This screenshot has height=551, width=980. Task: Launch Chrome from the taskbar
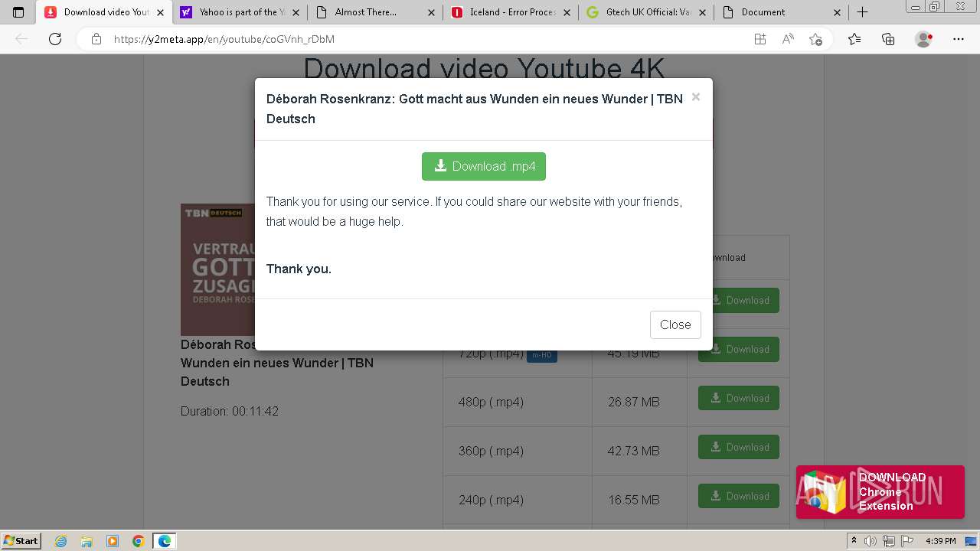139,541
